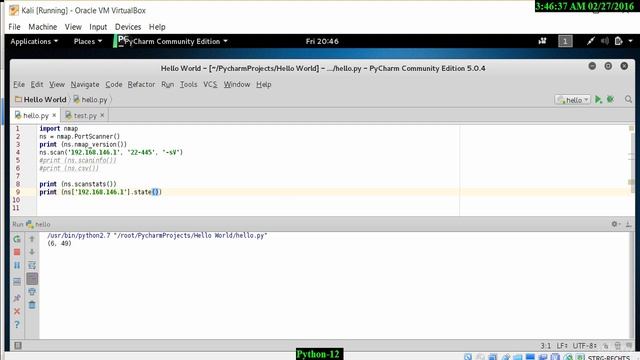640x360 pixels.
Task: Click the python2.7 command line in console
Action: [157, 236]
